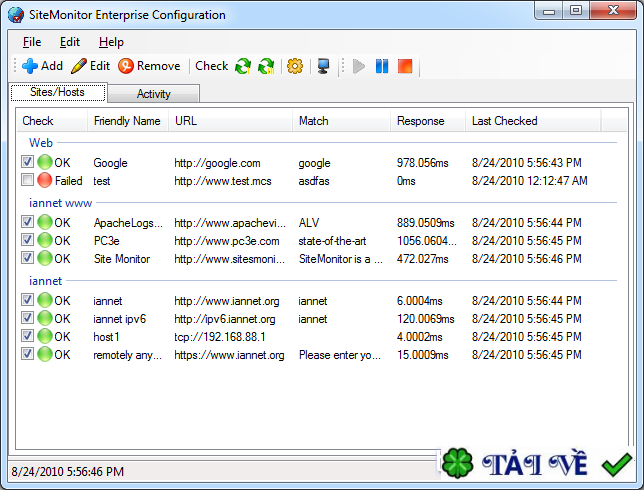
Task: Select the tcp://192.168.88.1 URL cell
Action: [x=220, y=337]
